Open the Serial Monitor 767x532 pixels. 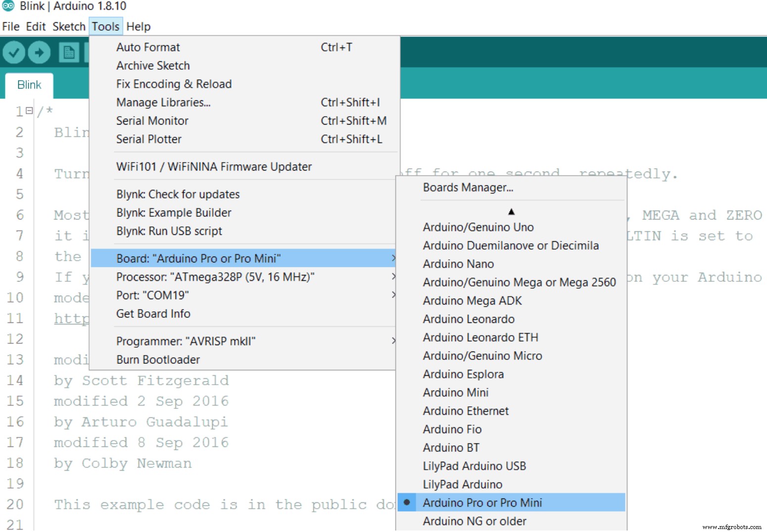click(152, 121)
